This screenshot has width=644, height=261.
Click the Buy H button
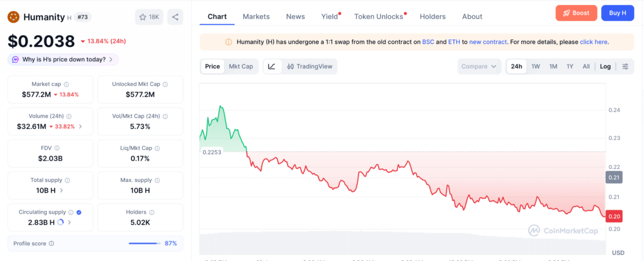pyautogui.click(x=617, y=13)
